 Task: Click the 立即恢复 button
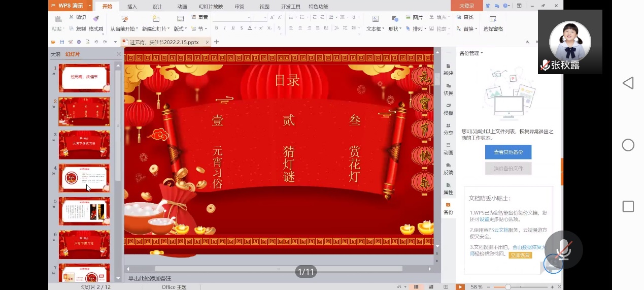520,255
